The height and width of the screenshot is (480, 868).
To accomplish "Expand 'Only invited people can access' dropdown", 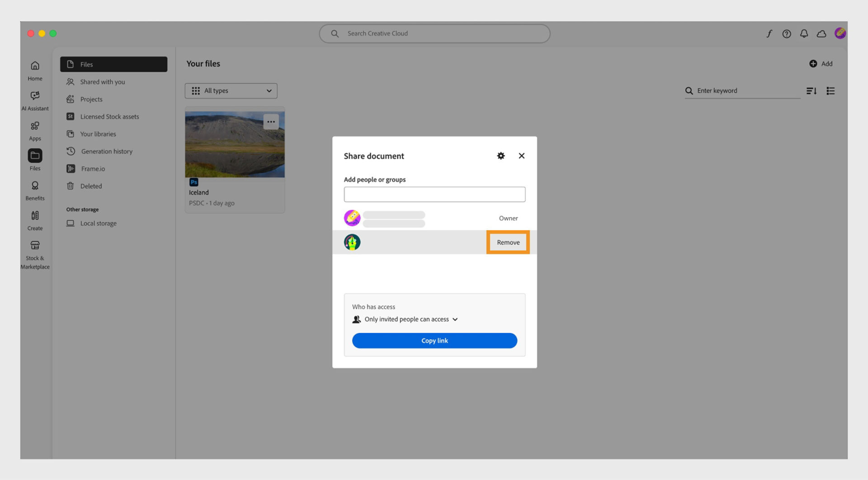I will pos(405,319).
